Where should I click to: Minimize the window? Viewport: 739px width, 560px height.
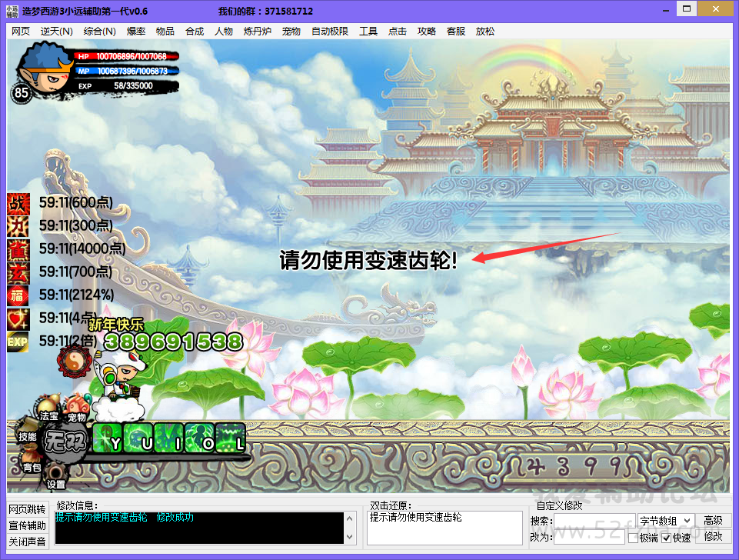pos(666,10)
